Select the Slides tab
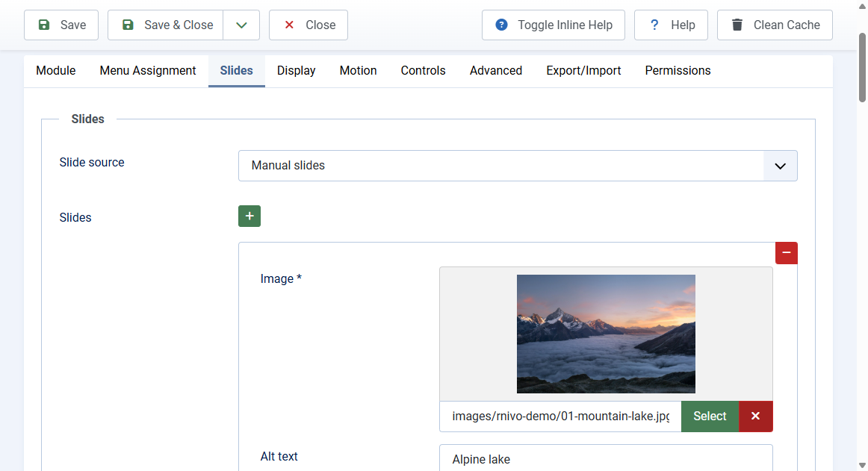868x471 pixels. point(236,71)
